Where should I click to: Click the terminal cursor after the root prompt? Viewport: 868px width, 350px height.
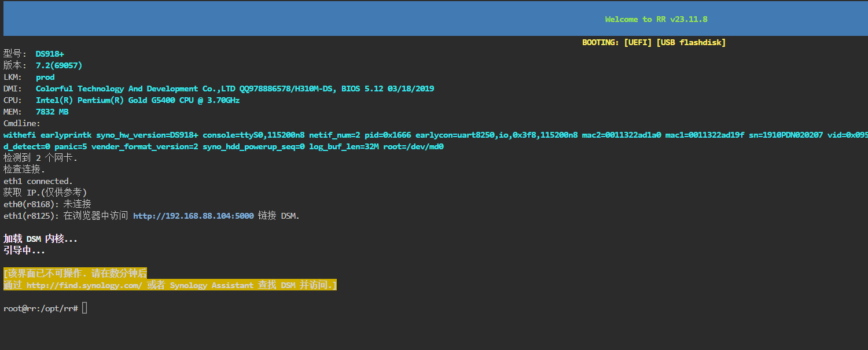pos(84,308)
